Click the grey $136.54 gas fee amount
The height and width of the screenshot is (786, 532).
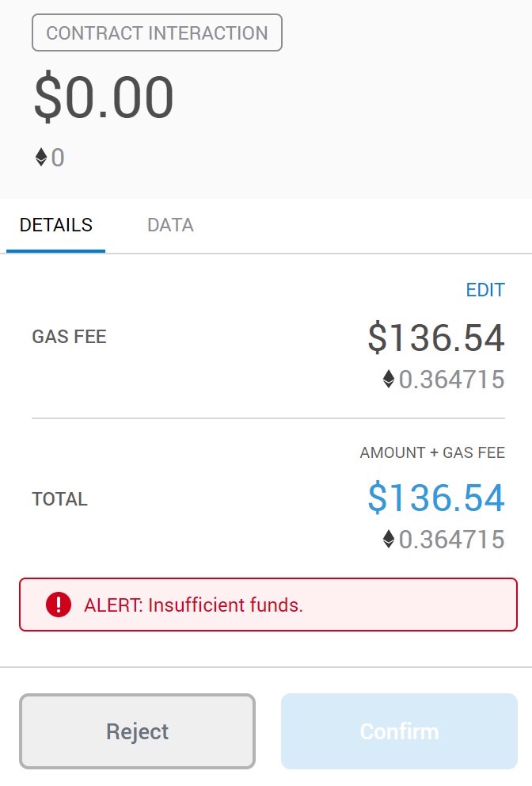(x=436, y=338)
